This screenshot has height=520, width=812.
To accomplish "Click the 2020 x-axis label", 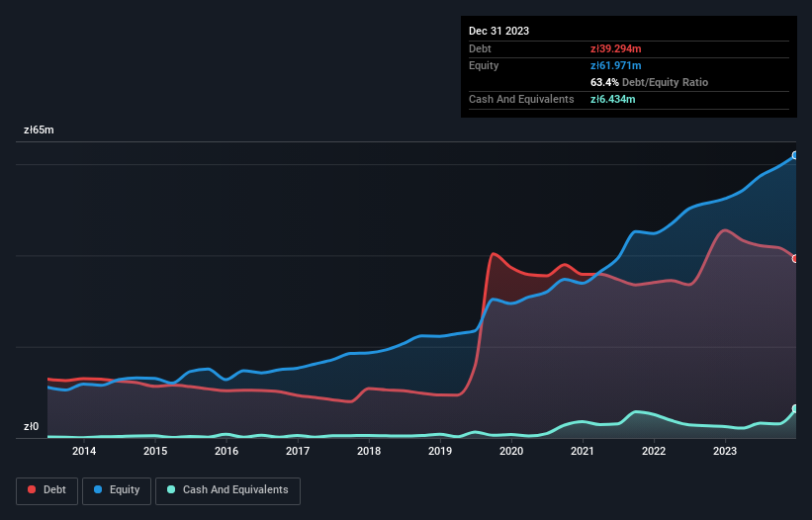I will click(x=511, y=451).
